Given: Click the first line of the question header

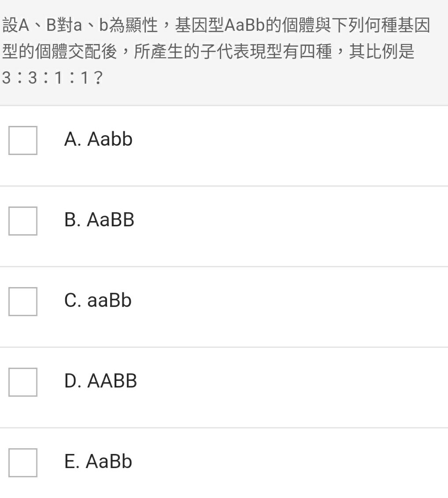Looking at the screenshot, I should coord(216,25).
